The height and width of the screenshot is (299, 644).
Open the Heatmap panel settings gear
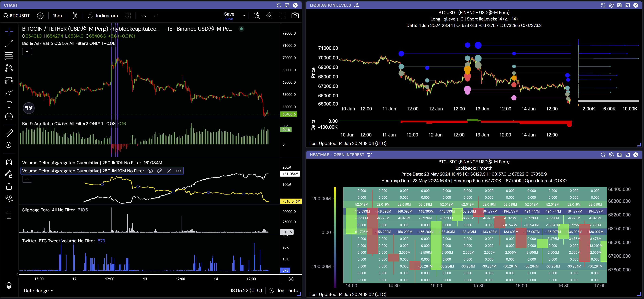(611, 155)
